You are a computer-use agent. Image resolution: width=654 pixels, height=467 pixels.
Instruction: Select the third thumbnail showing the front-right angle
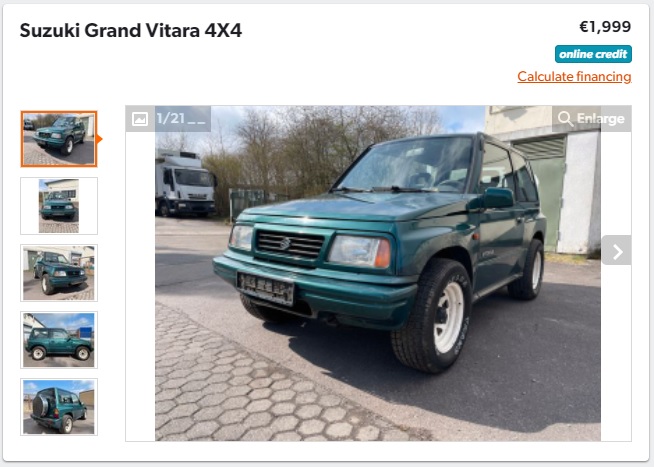[x=59, y=273]
